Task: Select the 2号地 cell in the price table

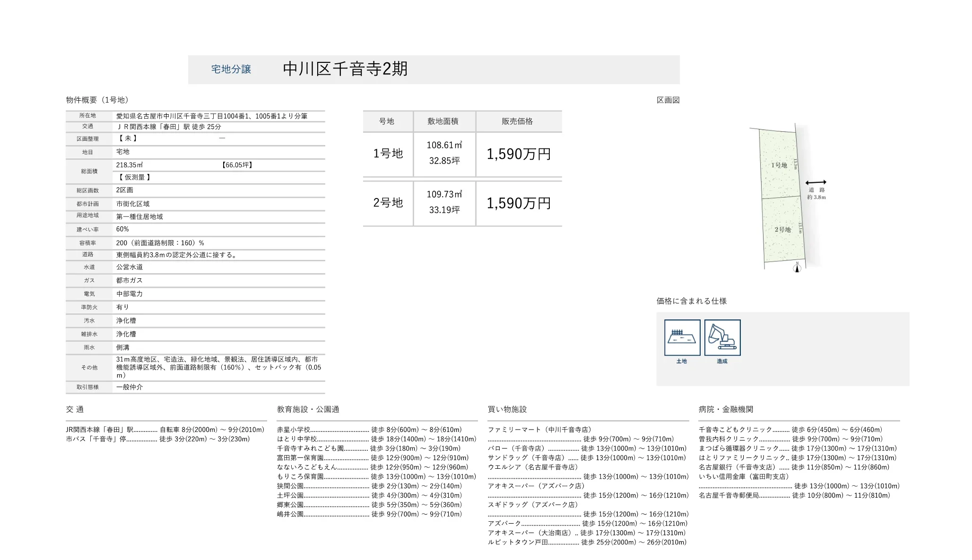Action: pos(388,203)
